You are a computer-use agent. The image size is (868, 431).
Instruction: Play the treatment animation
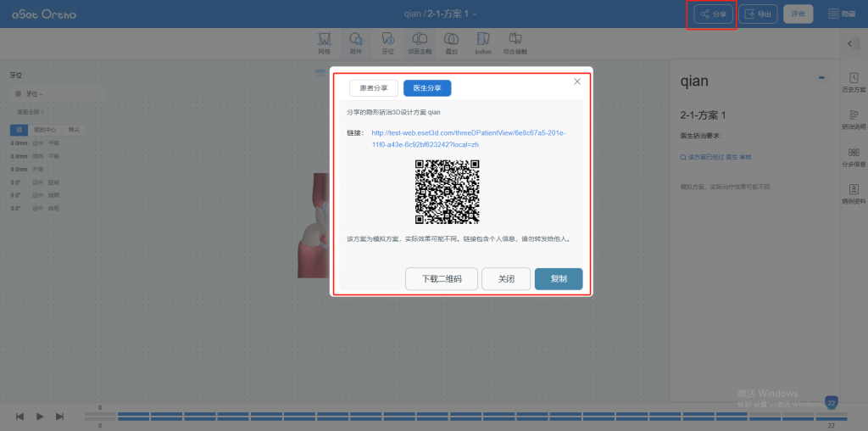tap(40, 416)
